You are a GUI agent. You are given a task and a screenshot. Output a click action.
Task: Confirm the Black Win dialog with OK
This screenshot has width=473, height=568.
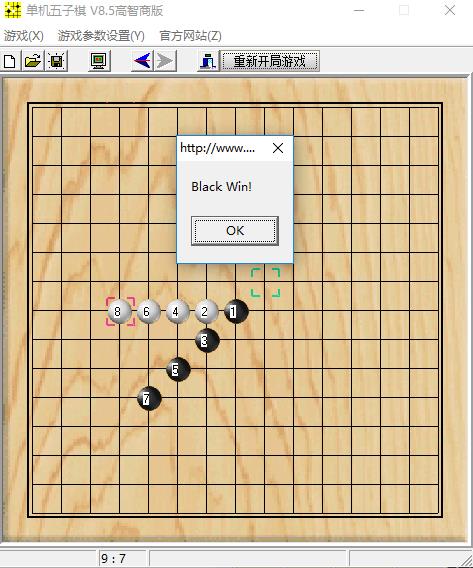tap(235, 231)
